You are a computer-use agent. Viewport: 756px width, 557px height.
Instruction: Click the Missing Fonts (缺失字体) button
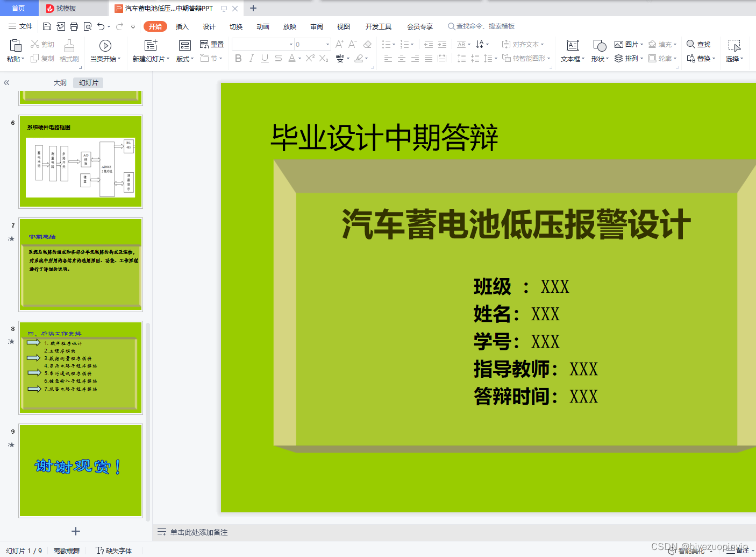(x=113, y=551)
